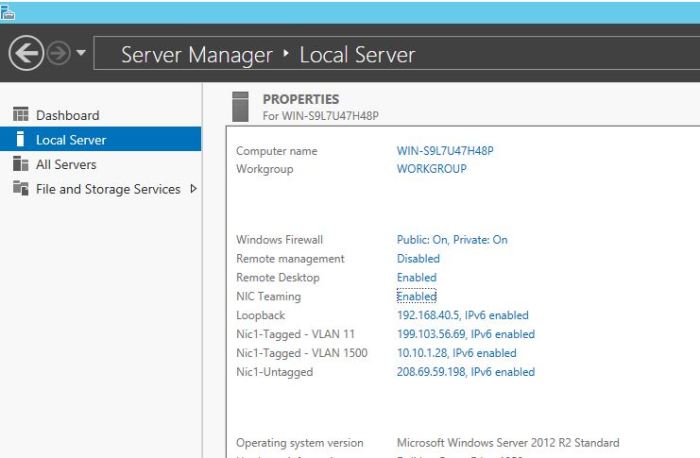Image resolution: width=700 pixels, height=458 pixels.
Task: Expand File and Storage Services arrow
Action: [193, 189]
